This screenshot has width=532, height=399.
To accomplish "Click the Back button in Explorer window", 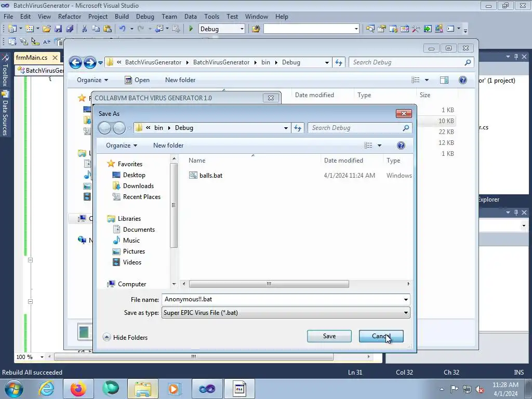I will click(x=75, y=62).
